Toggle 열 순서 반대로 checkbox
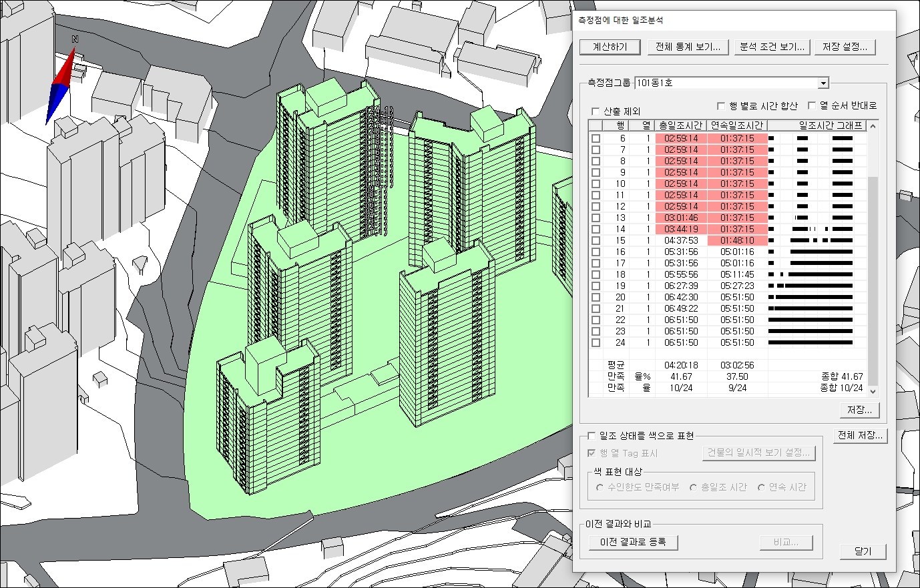The width and height of the screenshot is (920, 588). pos(812,105)
